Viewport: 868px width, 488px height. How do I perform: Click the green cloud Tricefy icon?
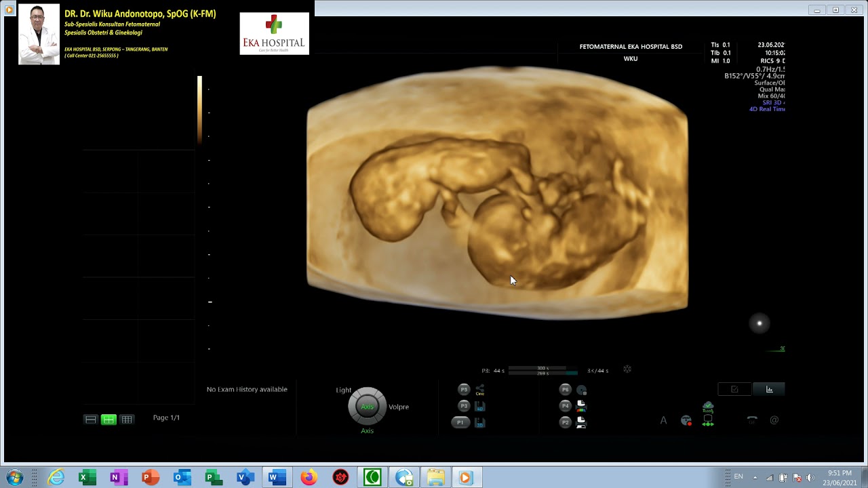pos(708,407)
